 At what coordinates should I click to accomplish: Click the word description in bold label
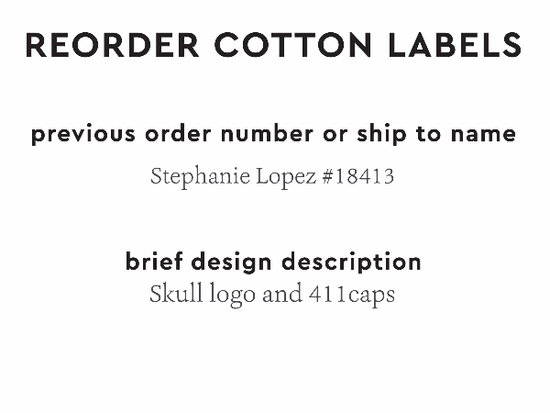[x=351, y=263]
